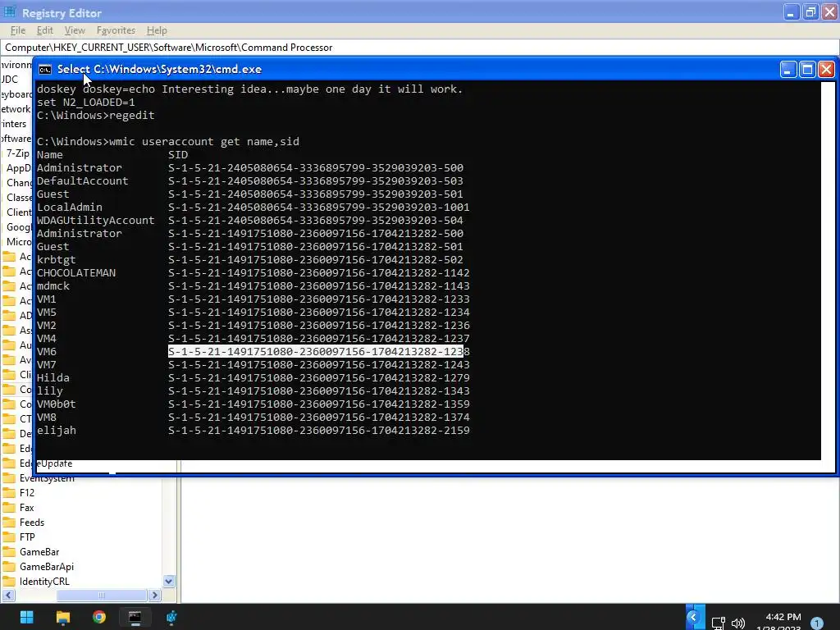The width and height of the screenshot is (840, 630).
Task: Click tree horizontal scroll-left arrow
Action: point(8,596)
